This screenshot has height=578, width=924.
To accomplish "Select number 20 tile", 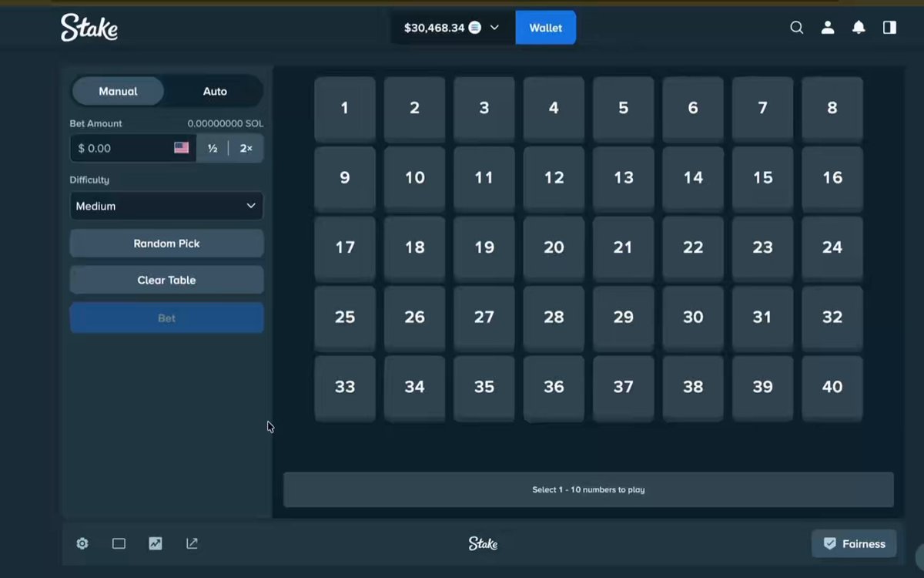I will point(554,248).
